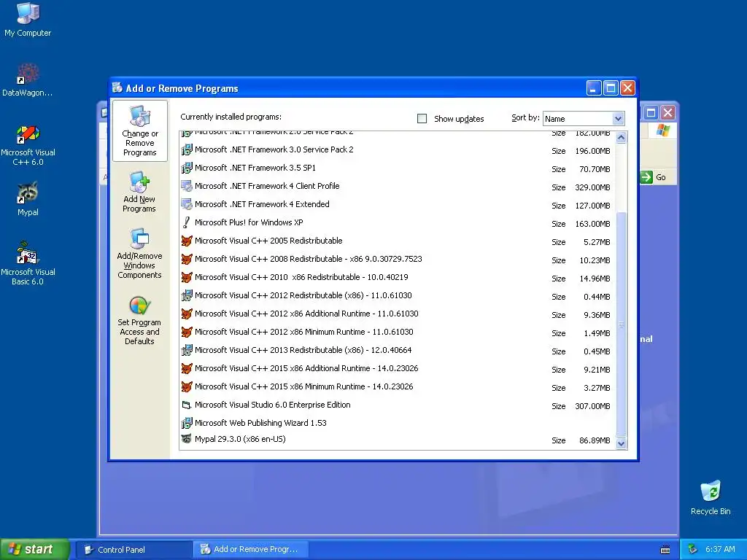Viewport: 747px width, 560px height.
Task: Click the Visual C++ 2005 Redistributable icon
Action: (187, 241)
